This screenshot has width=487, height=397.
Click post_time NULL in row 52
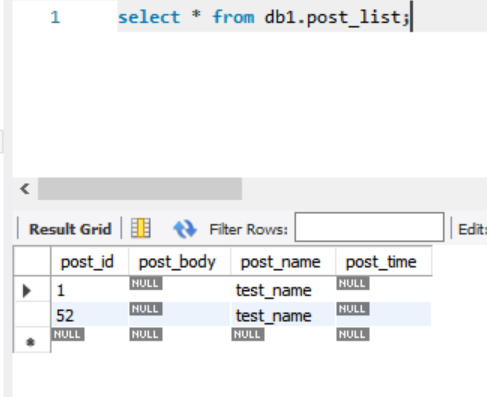point(353,309)
